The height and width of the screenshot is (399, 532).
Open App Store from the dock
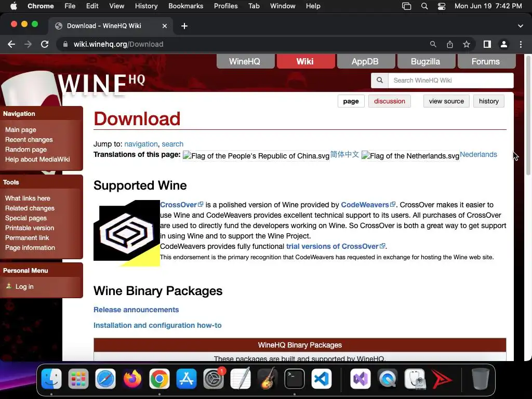click(x=187, y=379)
